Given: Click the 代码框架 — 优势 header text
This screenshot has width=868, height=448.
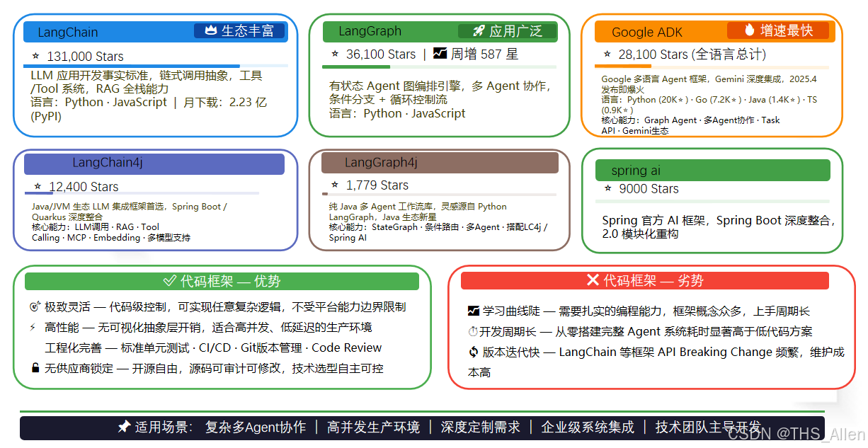Looking at the screenshot, I should [x=231, y=281].
